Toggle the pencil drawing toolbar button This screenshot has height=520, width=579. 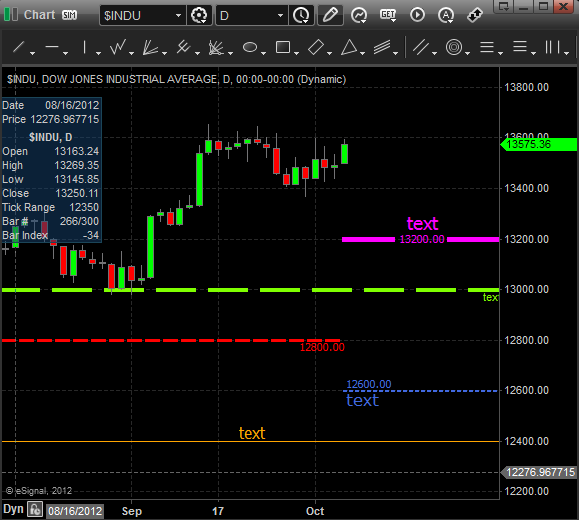330,16
